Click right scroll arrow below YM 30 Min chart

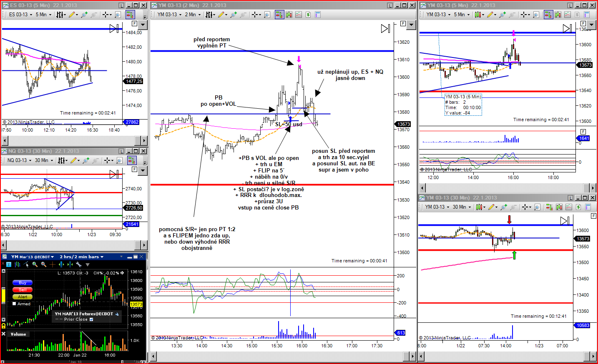click(x=593, y=356)
